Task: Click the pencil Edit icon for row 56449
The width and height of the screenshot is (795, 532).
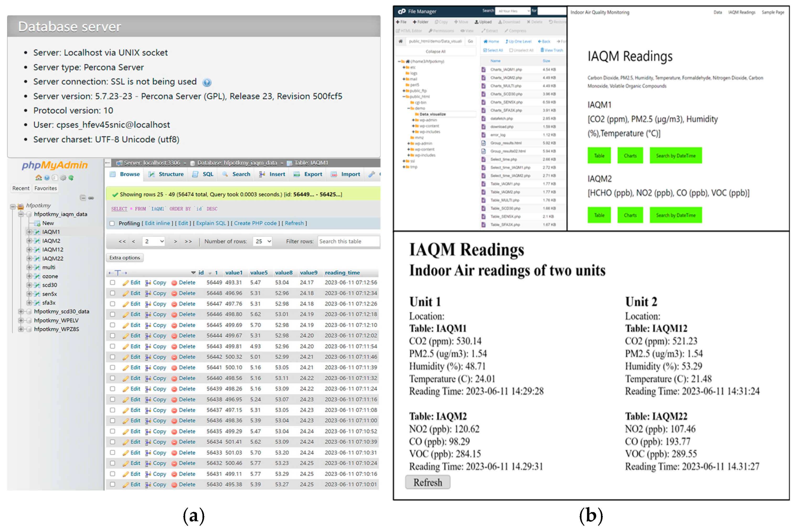Action: tap(126, 283)
